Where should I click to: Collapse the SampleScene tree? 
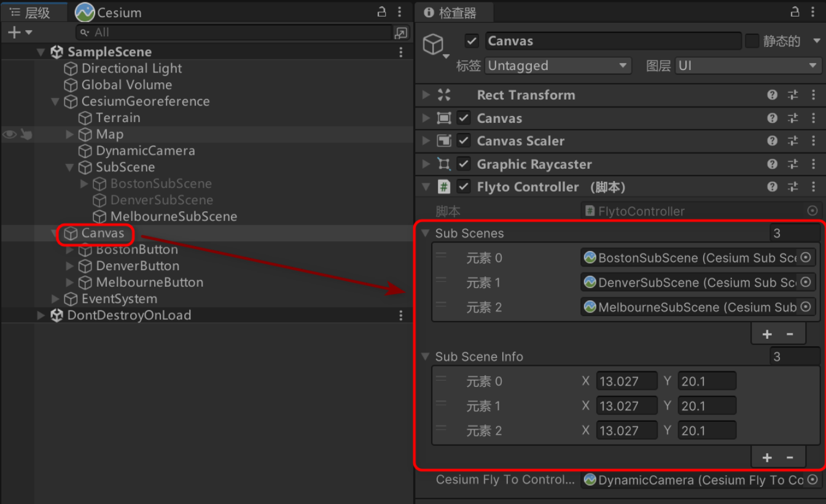click(41, 52)
